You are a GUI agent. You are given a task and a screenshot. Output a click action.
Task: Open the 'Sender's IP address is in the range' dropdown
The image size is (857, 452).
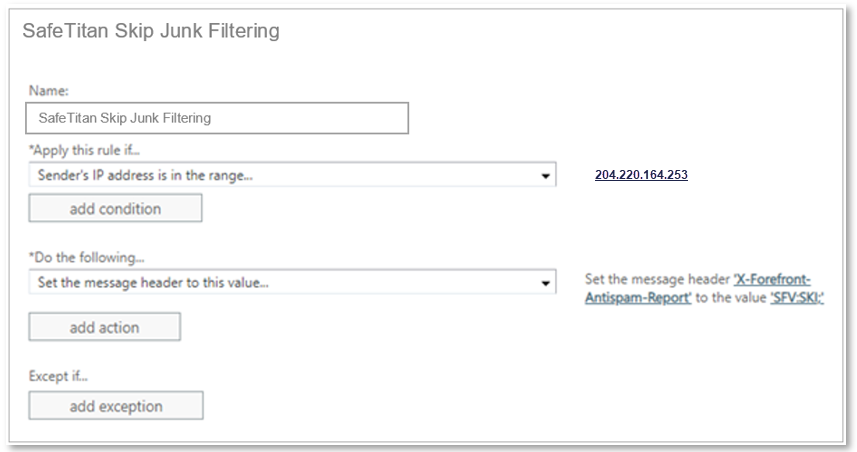(x=292, y=175)
